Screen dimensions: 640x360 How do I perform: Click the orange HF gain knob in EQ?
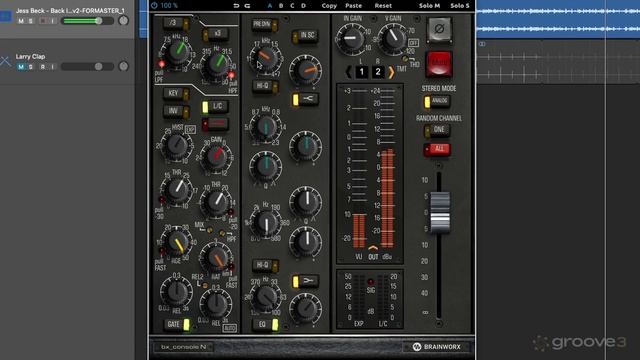tap(306, 70)
